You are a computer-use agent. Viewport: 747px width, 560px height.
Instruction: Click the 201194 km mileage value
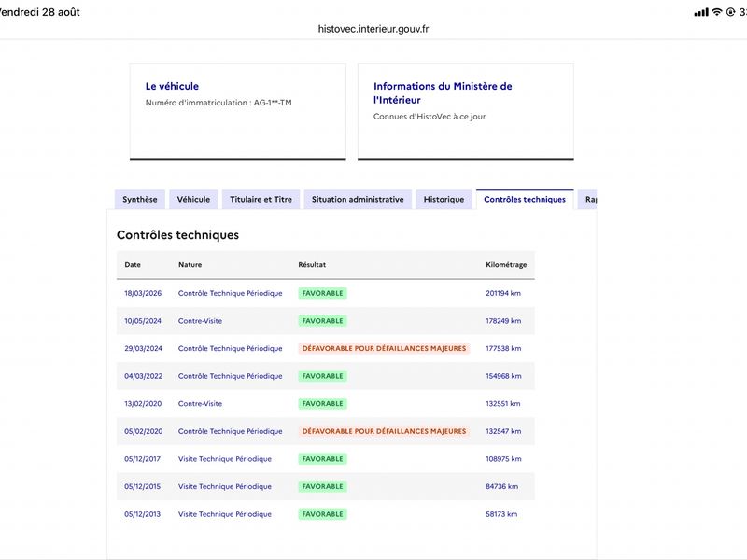[x=503, y=293]
